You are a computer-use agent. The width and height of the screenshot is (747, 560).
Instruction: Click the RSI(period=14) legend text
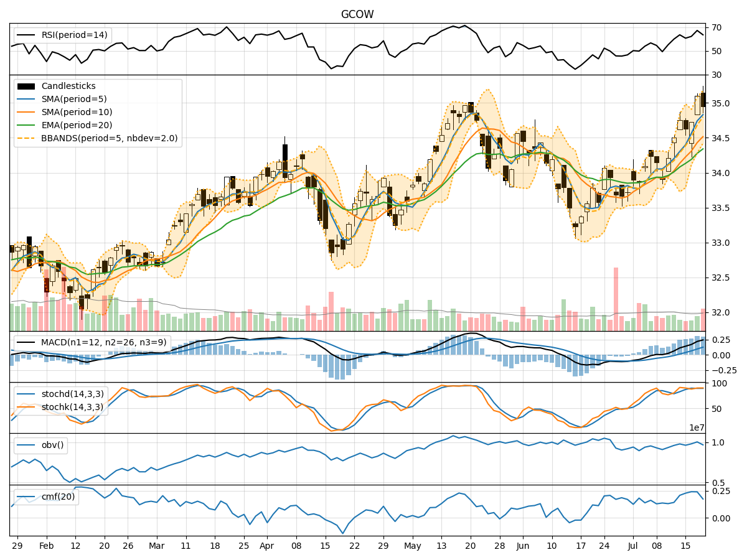point(74,35)
